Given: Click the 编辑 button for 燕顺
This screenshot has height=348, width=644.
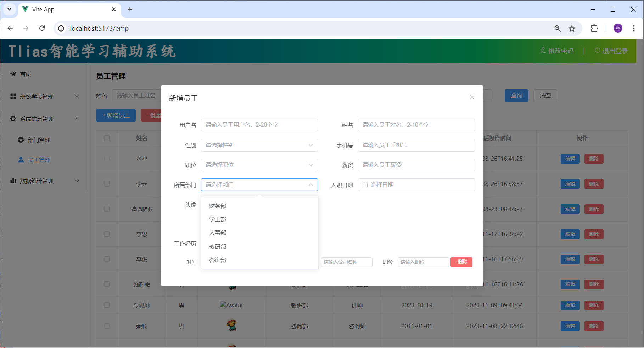Looking at the screenshot, I should click(570, 326).
